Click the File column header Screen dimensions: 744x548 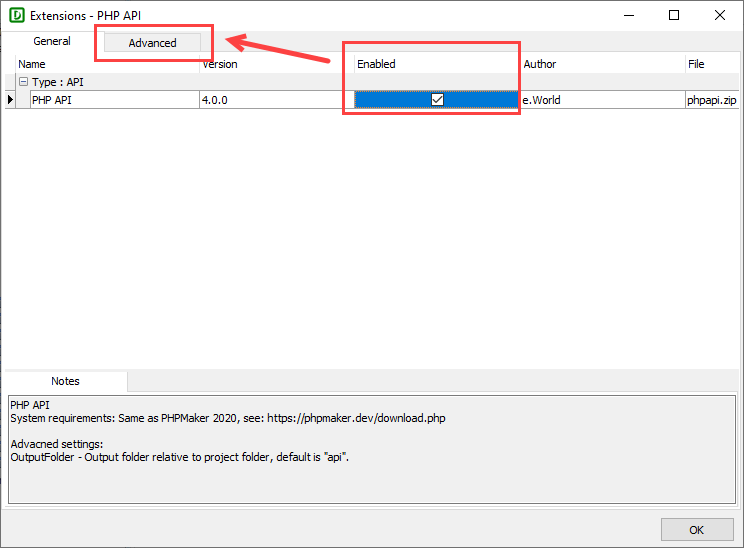[712, 64]
